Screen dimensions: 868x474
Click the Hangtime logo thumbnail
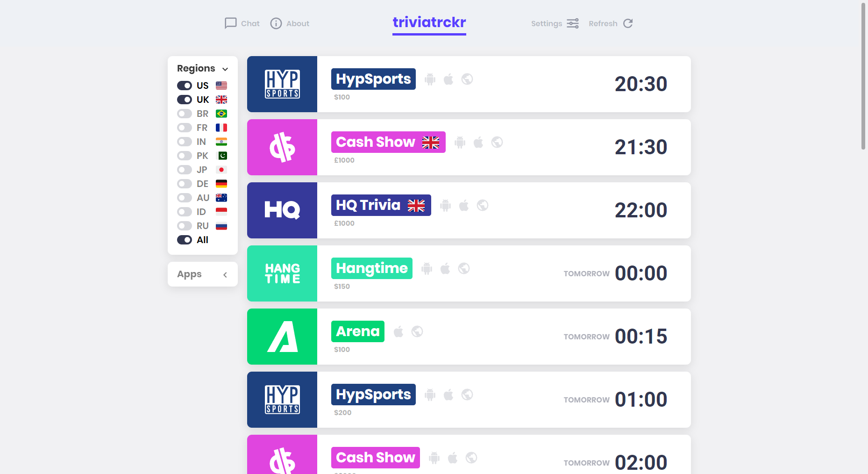click(x=282, y=273)
